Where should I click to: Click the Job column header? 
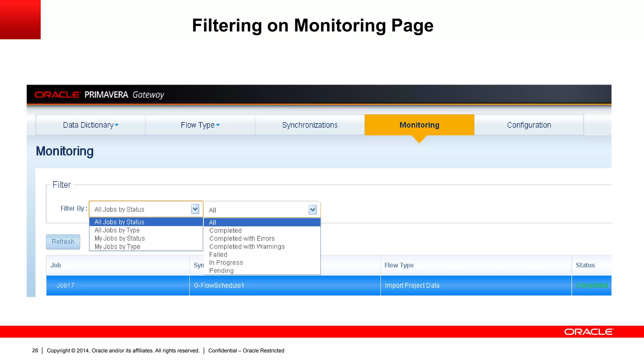tap(118, 265)
